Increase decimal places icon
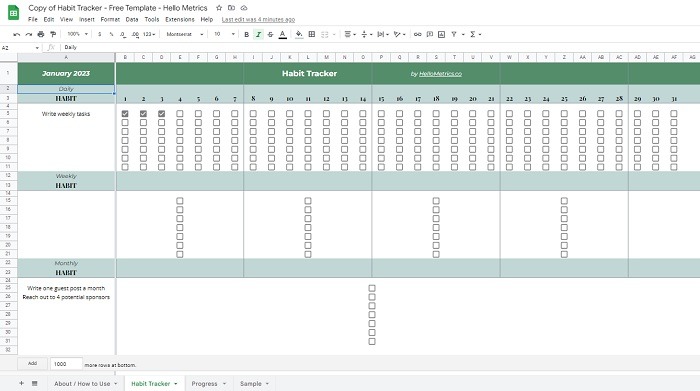The height and width of the screenshot is (391, 700). pos(135,34)
